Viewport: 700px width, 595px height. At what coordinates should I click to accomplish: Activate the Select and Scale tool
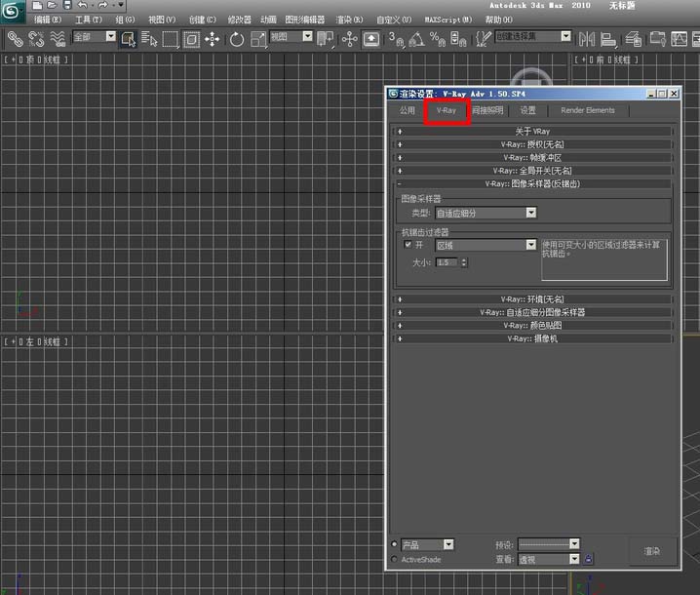[258, 39]
